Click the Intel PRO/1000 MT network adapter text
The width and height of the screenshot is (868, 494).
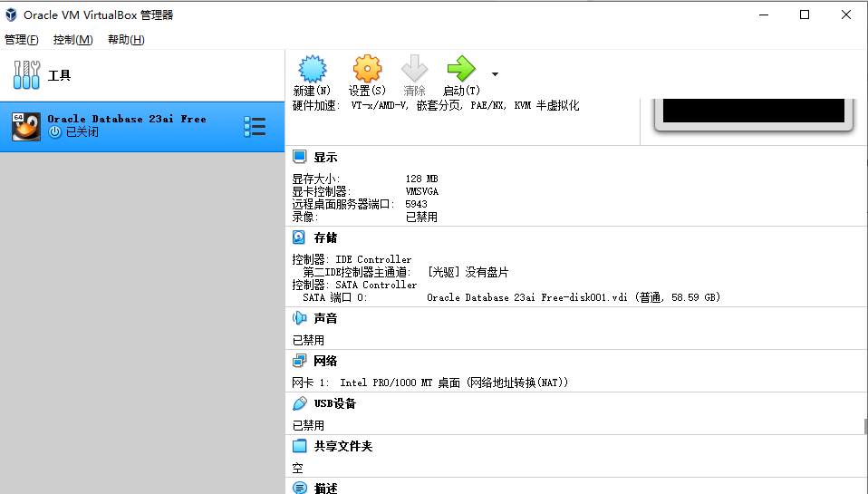click(454, 383)
